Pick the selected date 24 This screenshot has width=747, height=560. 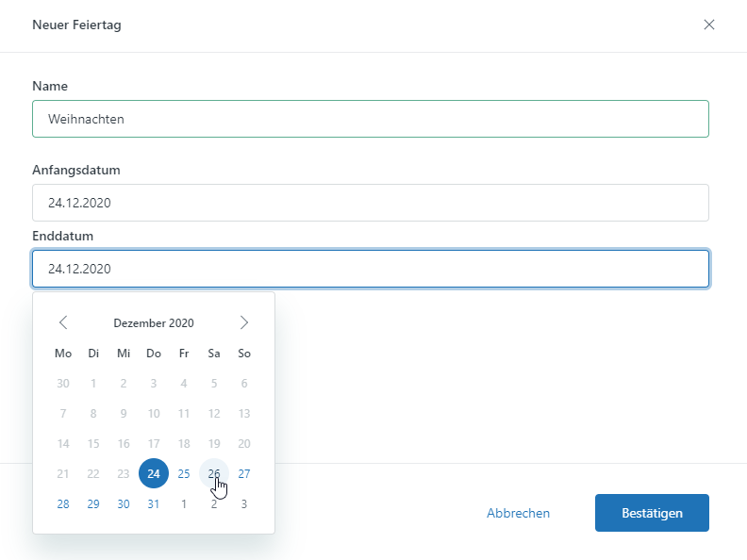click(154, 473)
